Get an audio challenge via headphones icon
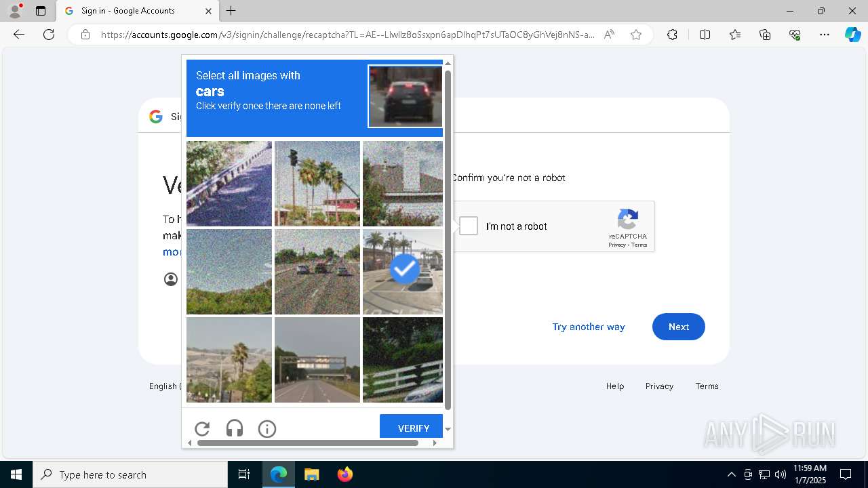 pyautogui.click(x=235, y=428)
